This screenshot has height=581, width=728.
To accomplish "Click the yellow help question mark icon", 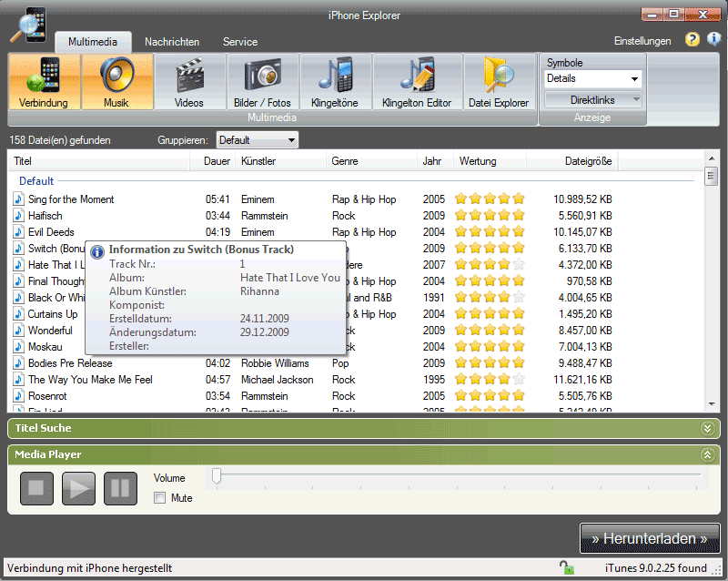I will click(x=693, y=40).
